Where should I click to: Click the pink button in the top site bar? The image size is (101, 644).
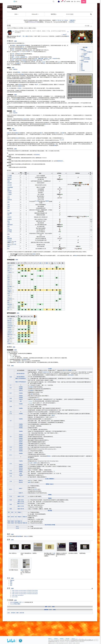coord(84,2)
